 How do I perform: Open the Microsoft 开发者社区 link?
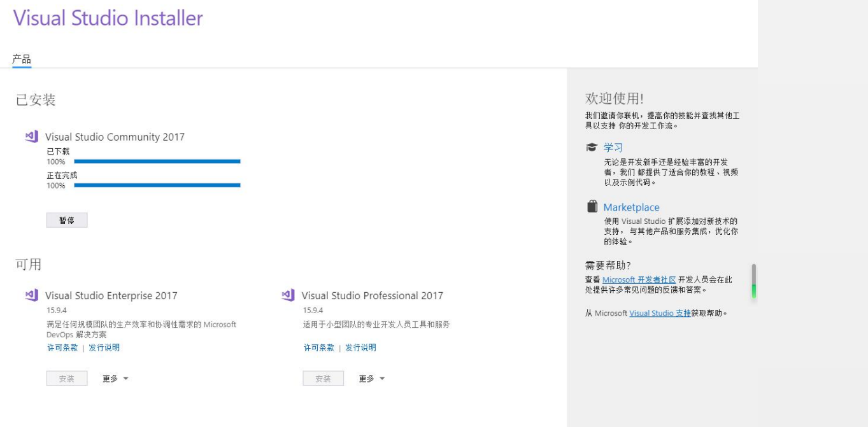(639, 279)
